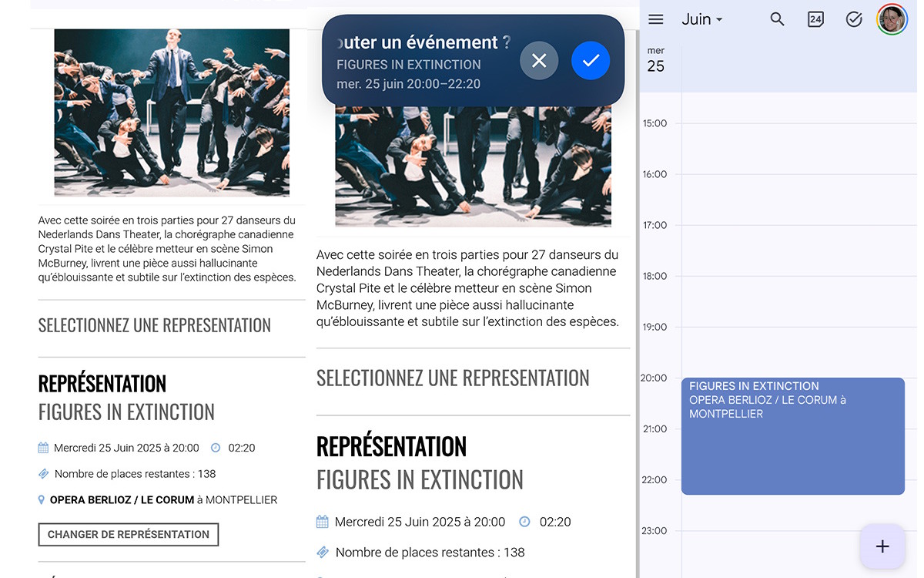
Task: Click OPERA BERLIOZ / LE CORUM venue
Action: point(122,500)
